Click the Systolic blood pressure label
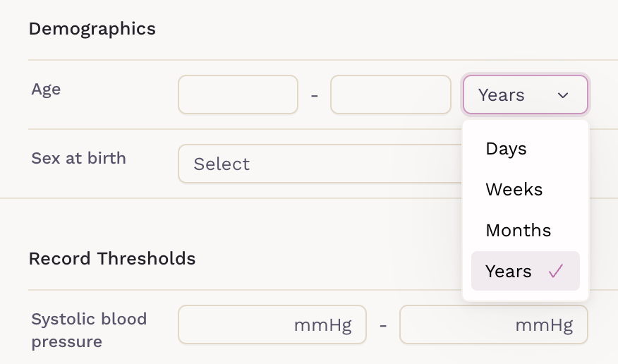The image size is (618, 364). [x=89, y=330]
